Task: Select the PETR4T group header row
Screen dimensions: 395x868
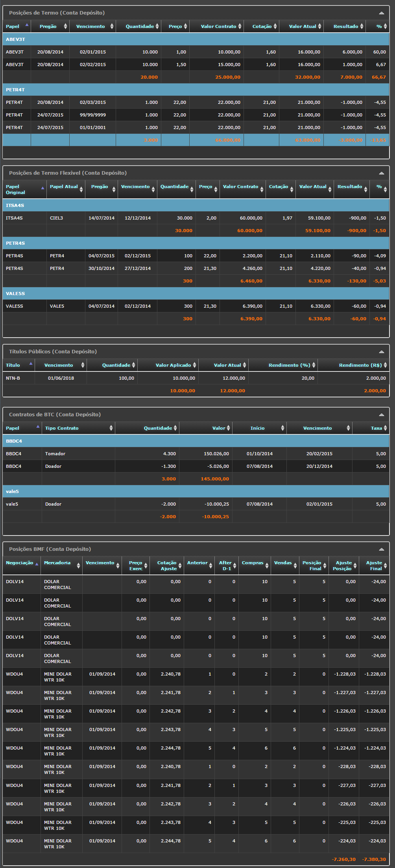Action: (x=196, y=90)
